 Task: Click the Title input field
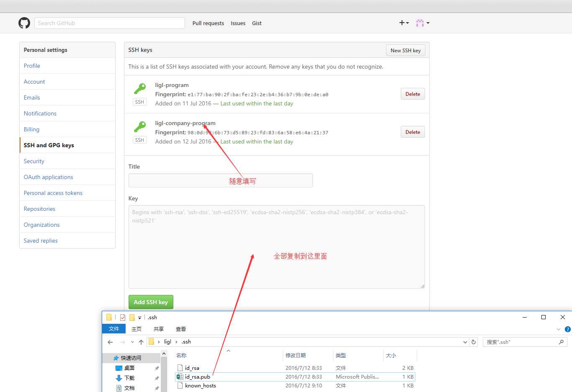tap(220, 180)
